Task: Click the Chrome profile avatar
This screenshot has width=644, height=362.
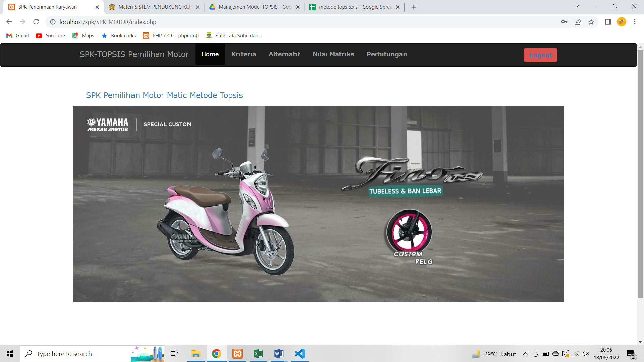Action: 622,22
